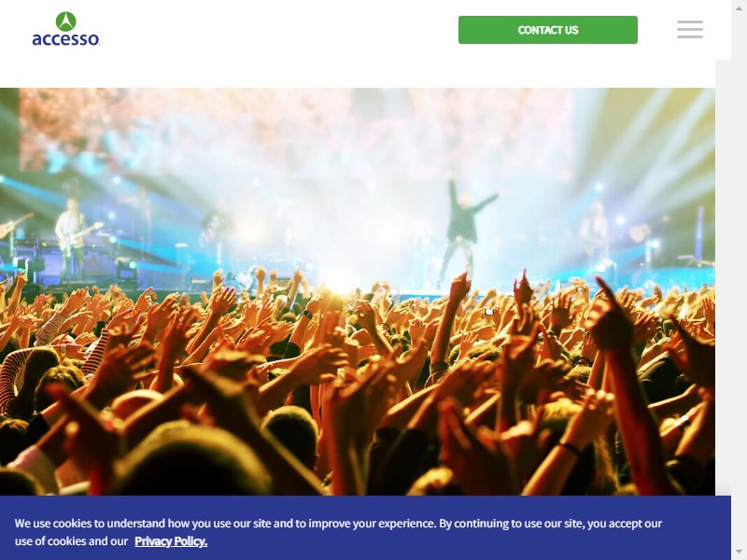747x560 pixels.
Task: Click the guitarist in white shirt on stage
Action: click(73, 238)
